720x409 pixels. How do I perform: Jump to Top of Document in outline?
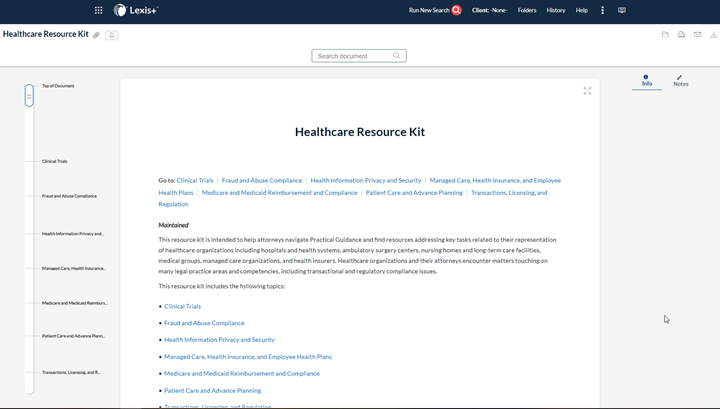pos(58,86)
